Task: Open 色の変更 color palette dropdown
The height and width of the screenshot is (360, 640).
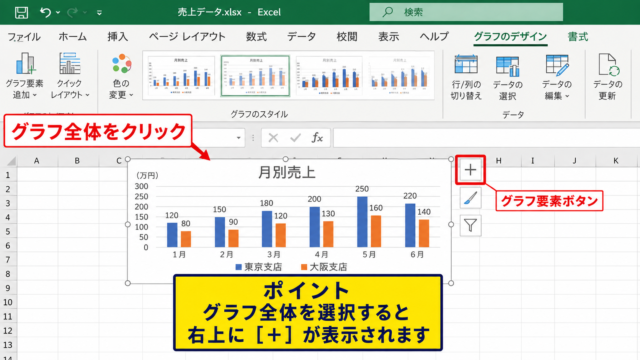Action: (x=121, y=77)
